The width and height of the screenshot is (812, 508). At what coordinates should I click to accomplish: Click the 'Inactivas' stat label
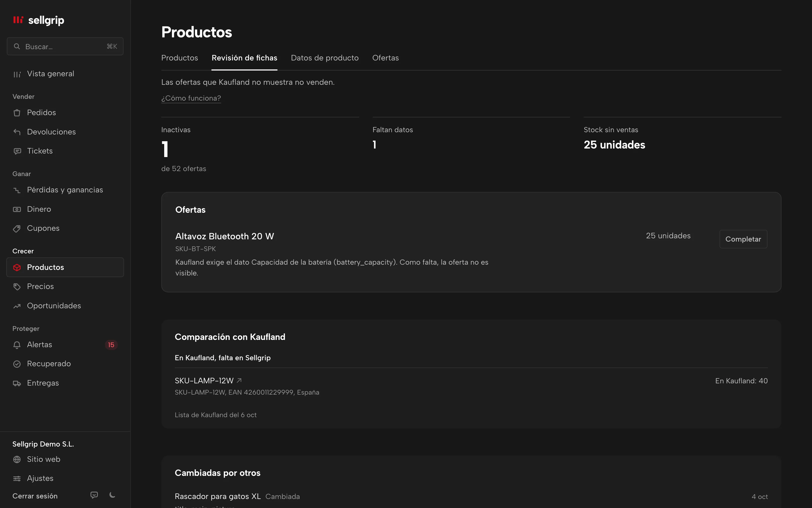point(176,130)
